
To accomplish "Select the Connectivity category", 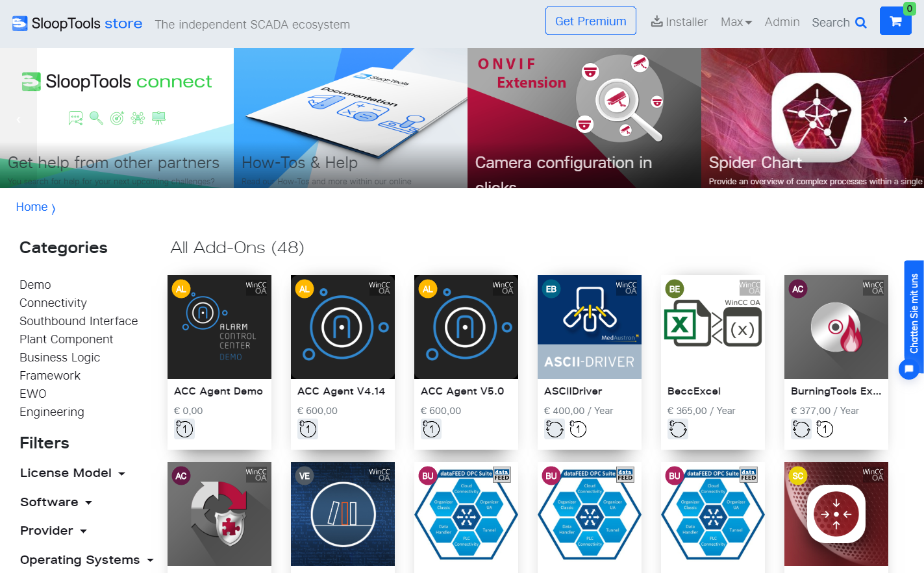I will pyautogui.click(x=53, y=303).
